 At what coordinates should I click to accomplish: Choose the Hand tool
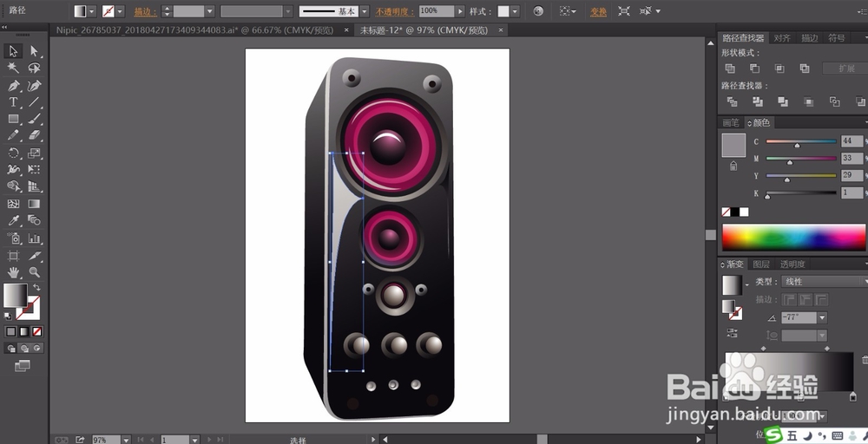click(x=13, y=272)
